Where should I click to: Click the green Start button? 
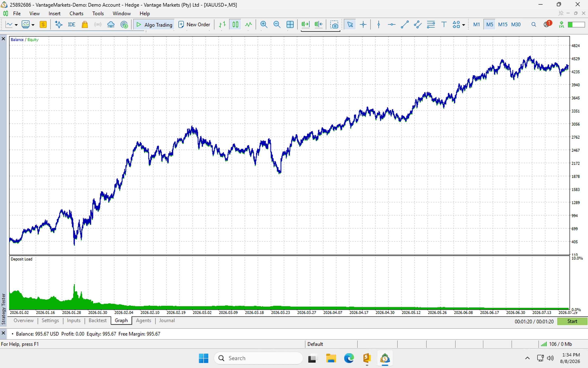click(572, 321)
